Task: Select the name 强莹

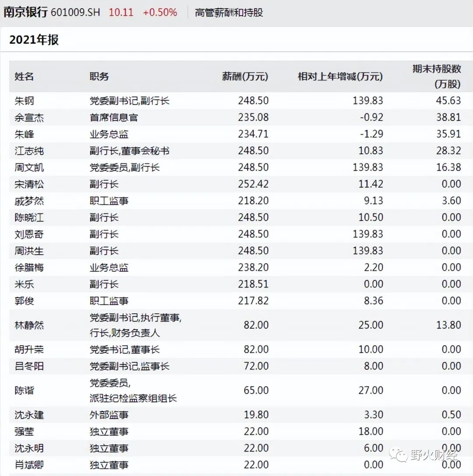Action: pyautogui.click(x=24, y=432)
